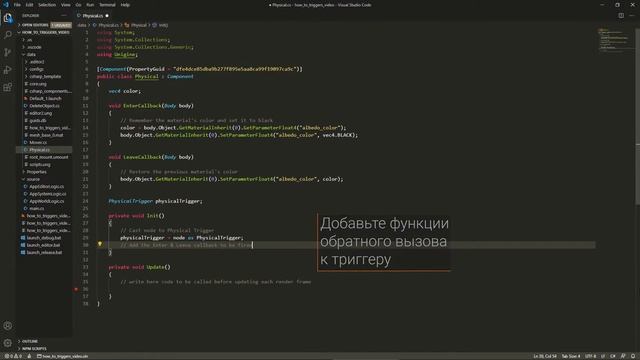Open the Terminal menu
Viewport: 640px width, 360px height.
coord(107,5)
